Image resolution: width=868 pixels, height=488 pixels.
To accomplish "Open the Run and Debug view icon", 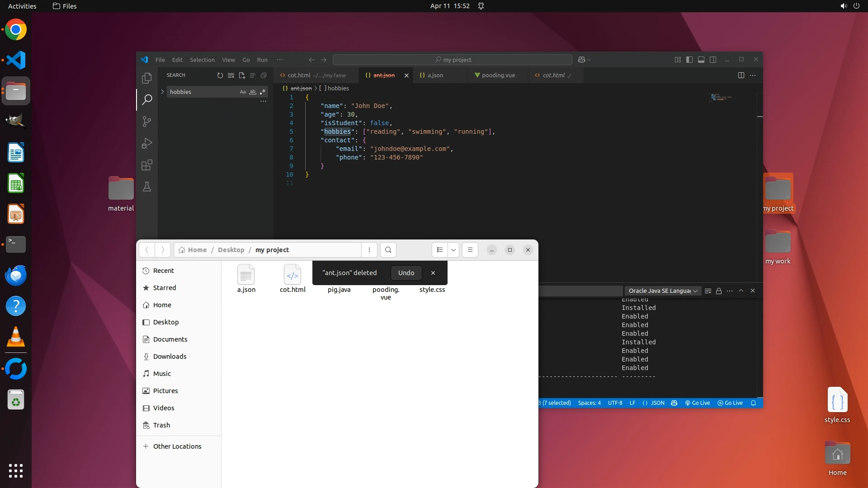I will click(x=146, y=143).
